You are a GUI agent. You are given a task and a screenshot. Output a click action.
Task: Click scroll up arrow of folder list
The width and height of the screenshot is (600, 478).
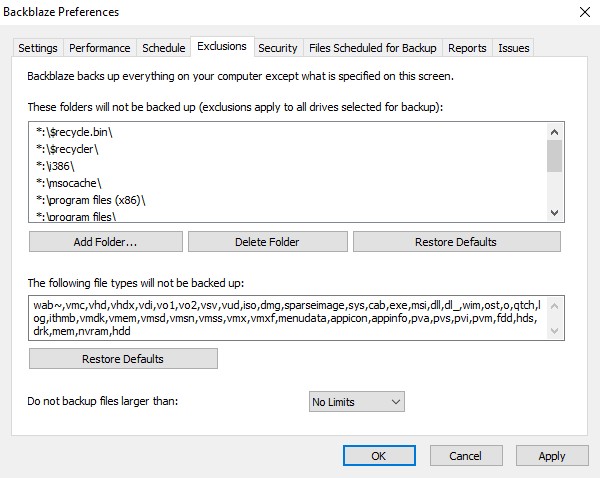pos(554,132)
